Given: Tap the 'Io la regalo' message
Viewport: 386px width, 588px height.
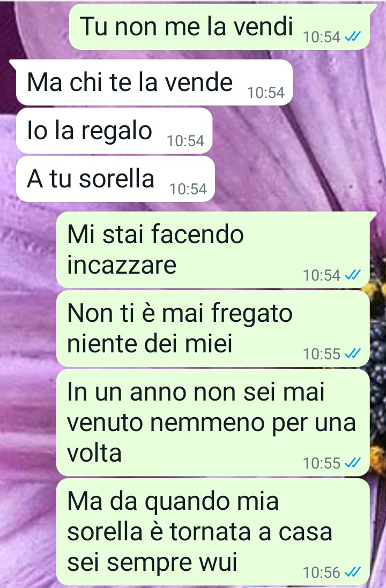Looking at the screenshot, I should click(114, 131).
